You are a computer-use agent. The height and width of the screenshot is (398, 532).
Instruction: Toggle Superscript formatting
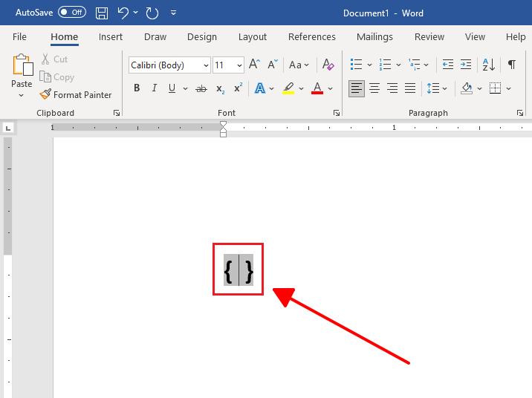coord(239,88)
